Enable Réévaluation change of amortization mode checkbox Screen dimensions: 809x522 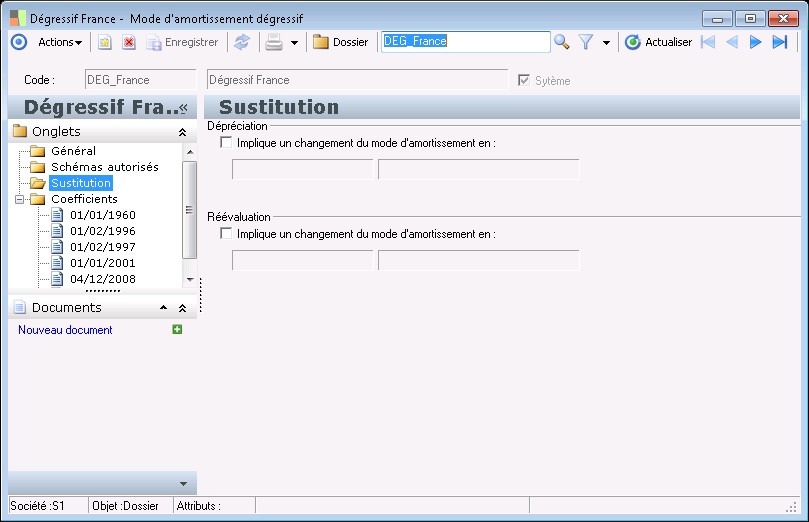pyautogui.click(x=226, y=233)
